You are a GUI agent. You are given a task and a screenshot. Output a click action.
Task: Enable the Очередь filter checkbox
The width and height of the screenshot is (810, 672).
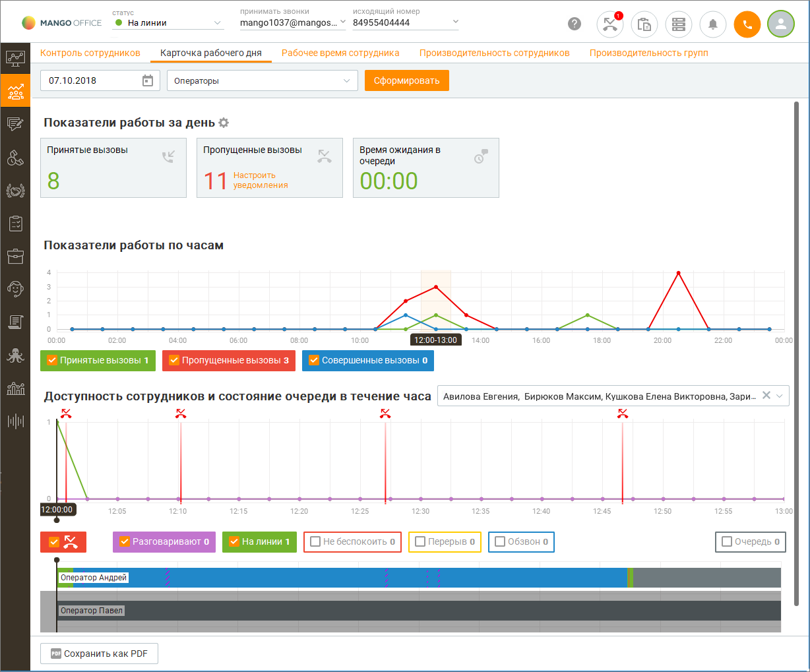(727, 542)
